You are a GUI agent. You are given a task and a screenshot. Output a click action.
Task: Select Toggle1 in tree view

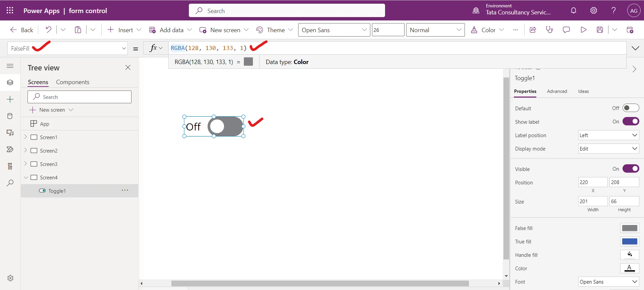pos(79,190)
